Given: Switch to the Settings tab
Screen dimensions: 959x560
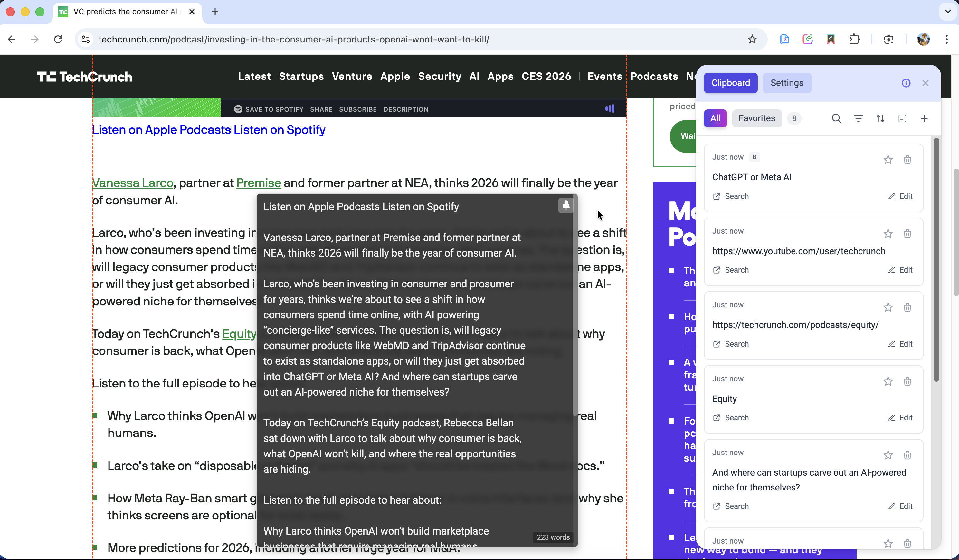Looking at the screenshot, I should tap(787, 83).
